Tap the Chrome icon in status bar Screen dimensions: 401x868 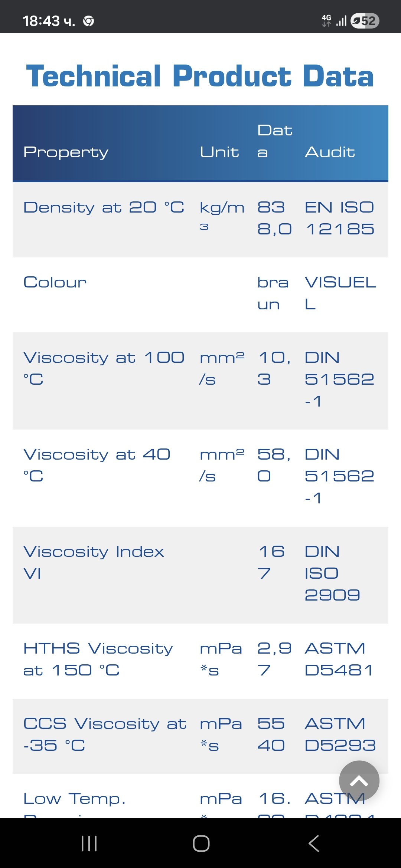tap(88, 21)
